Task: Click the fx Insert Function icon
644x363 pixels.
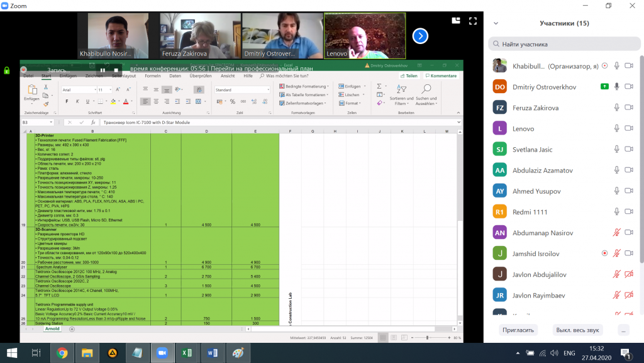Action: (x=93, y=123)
